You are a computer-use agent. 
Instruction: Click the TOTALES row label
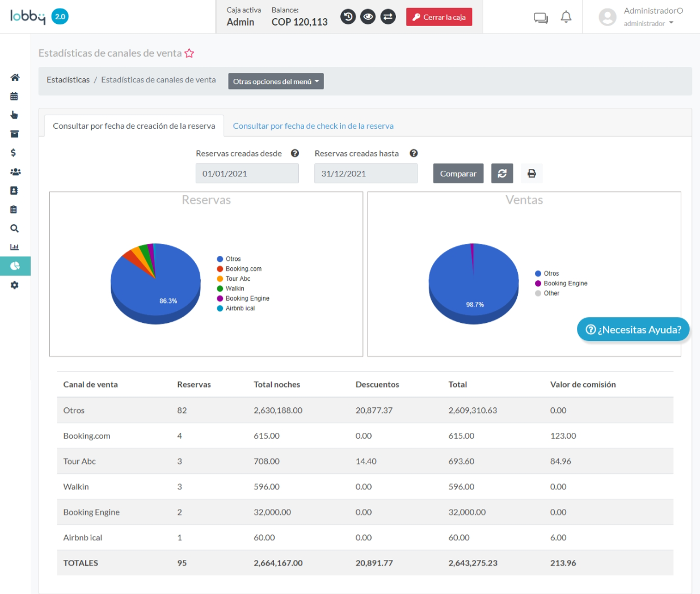coord(81,563)
